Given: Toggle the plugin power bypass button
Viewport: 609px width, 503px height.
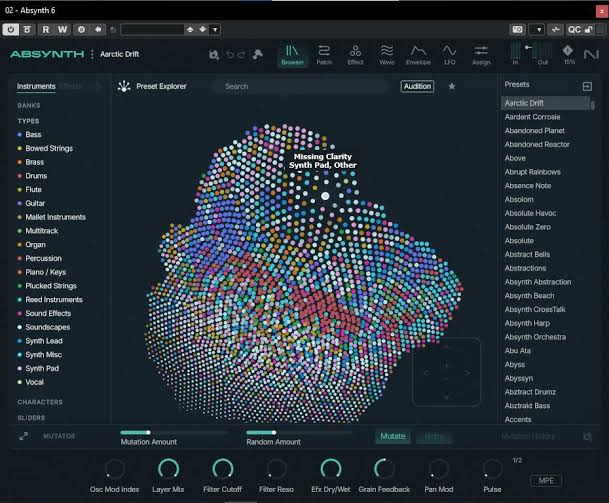Looking at the screenshot, I should [10, 30].
